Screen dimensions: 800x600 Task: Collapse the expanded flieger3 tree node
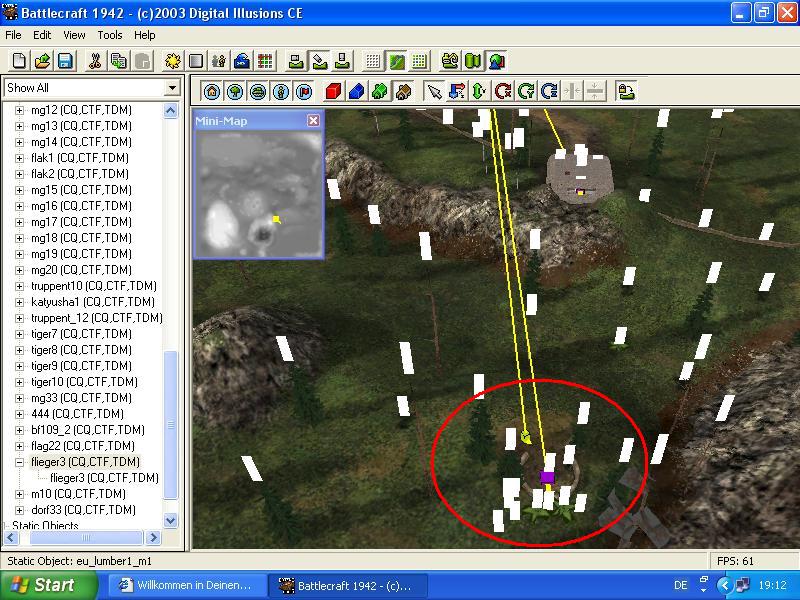tap(19, 462)
